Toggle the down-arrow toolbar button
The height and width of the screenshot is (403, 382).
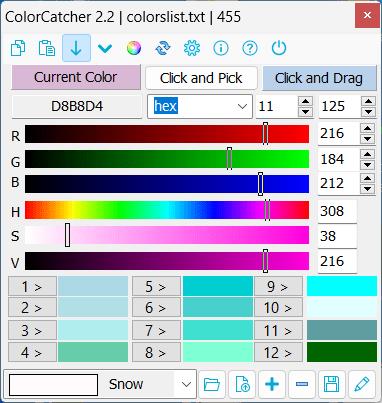point(76,48)
